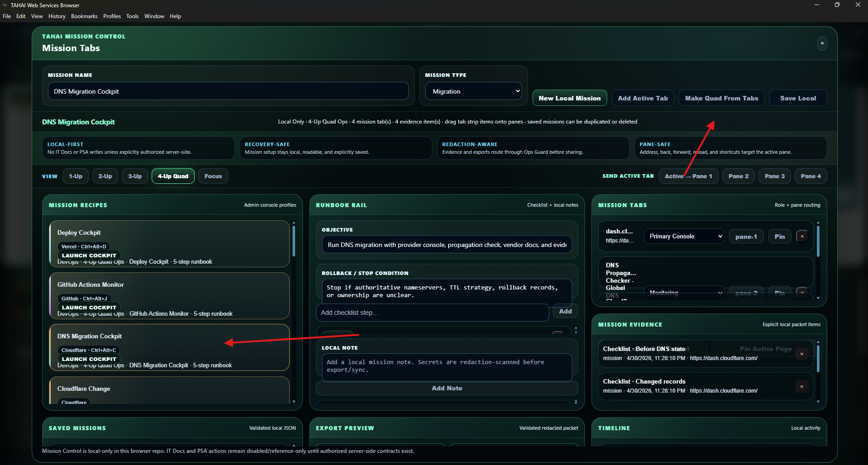Switch to 3-Up view
Viewport: 868px width, 465px height.
tap(135, 176)
